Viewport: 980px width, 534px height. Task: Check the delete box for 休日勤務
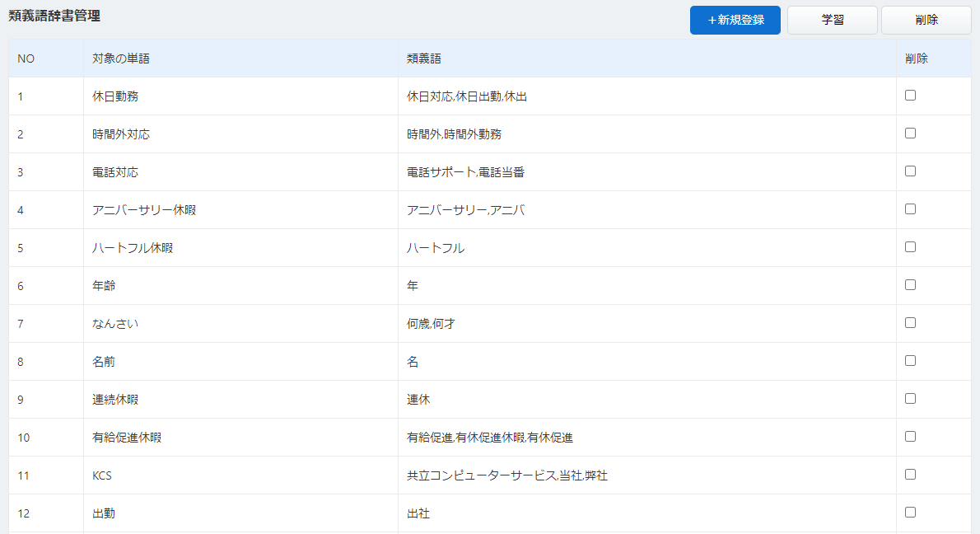pos(910,96)
